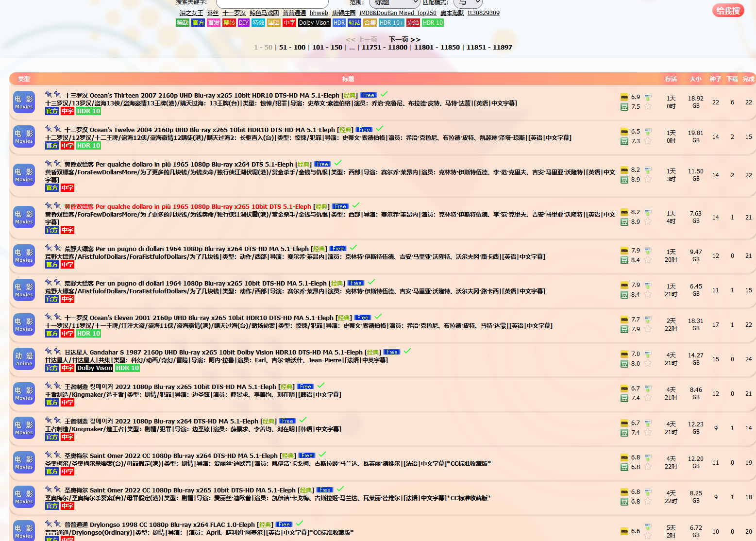This screenshot has width=756, height=541.
Task: Go to next page via 下一页 >>
Action: (404, 39)
